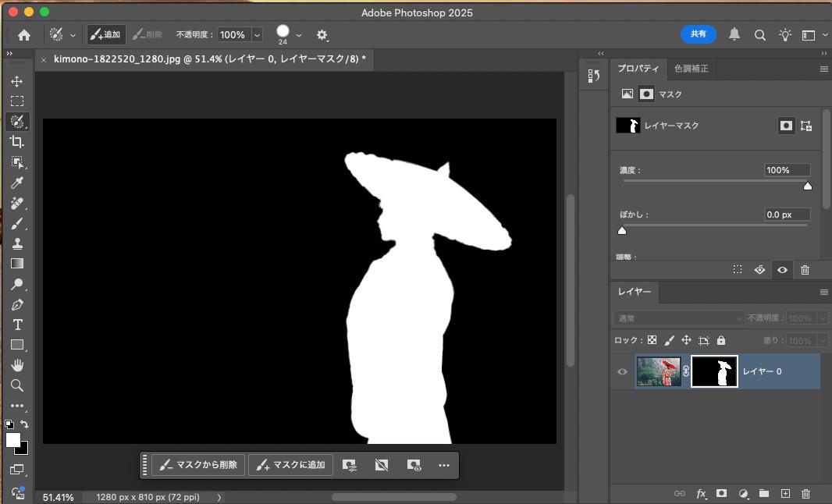The width and height of the screenshot is (832, 504).
Task: Add vector mask icon in Properties
Action: [806, 126]
